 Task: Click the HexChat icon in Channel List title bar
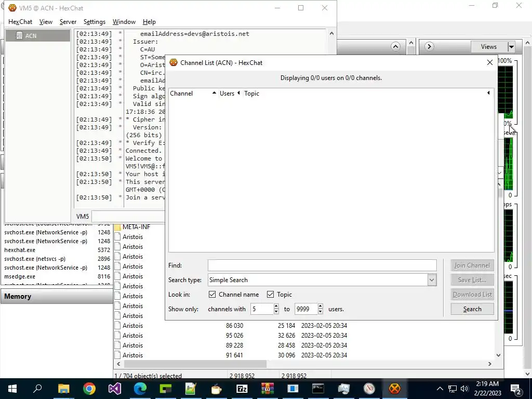point(174,62)
